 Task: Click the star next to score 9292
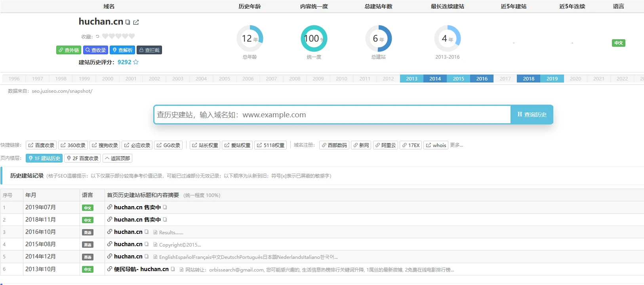point(136,62)
